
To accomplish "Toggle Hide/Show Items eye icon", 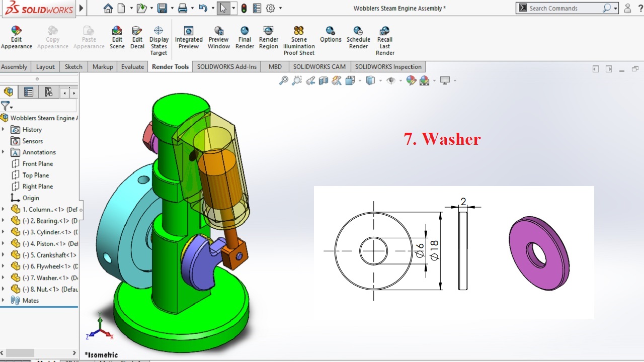I will pyautogui.click(x=391, y=80).
